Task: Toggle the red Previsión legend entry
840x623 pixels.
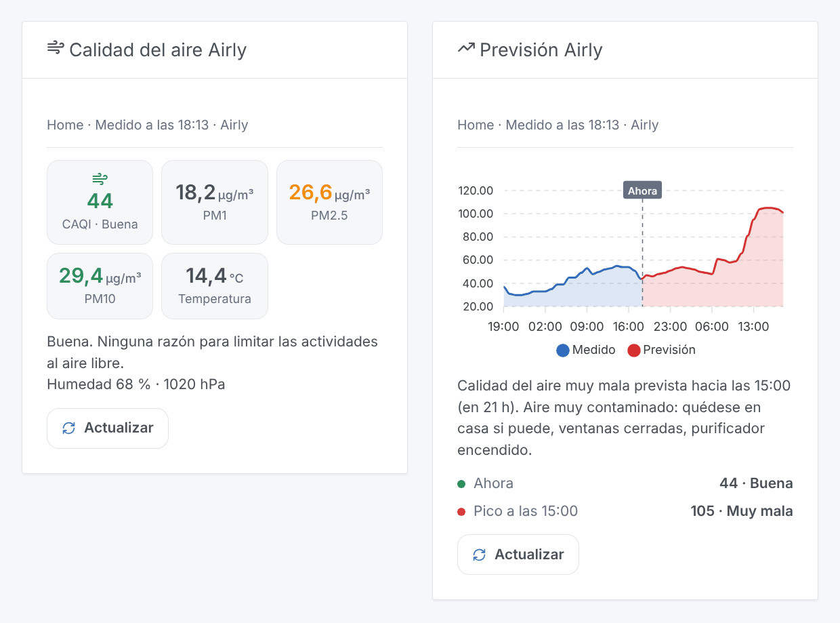Action: coord(661,350)
